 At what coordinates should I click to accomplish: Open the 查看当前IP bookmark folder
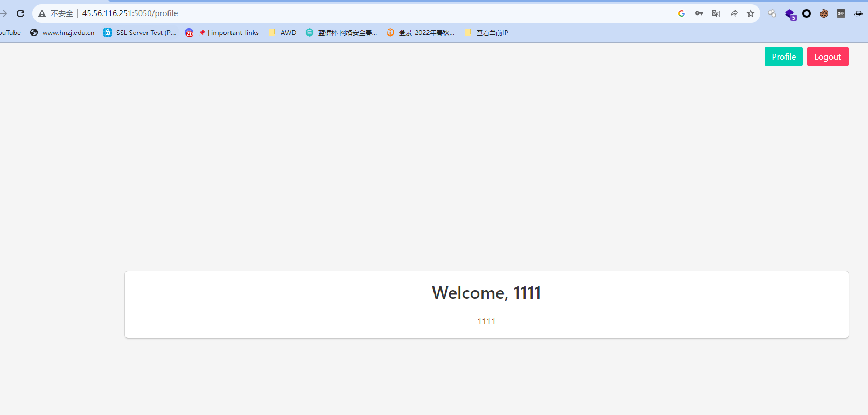486,33
